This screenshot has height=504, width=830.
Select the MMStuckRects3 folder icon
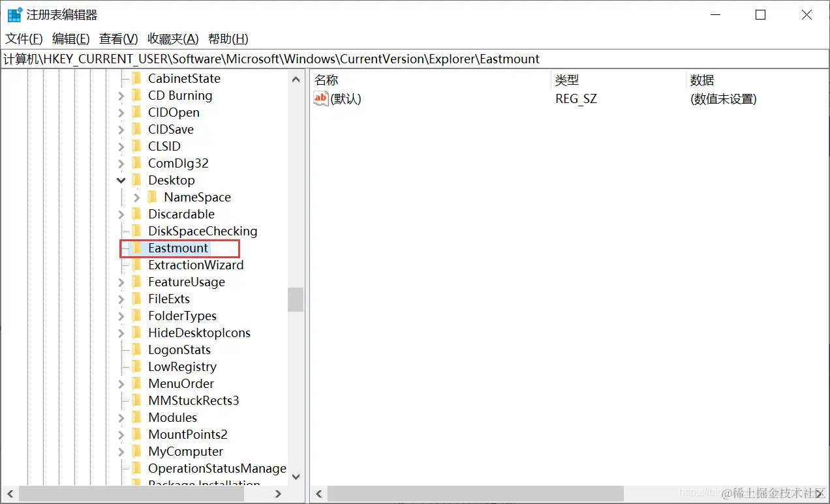136,400
